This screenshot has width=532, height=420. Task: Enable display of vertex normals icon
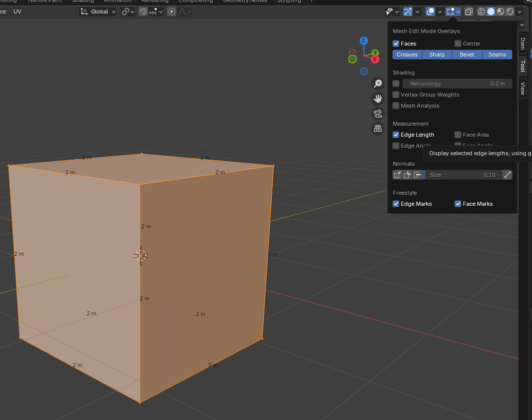(397, 175)
